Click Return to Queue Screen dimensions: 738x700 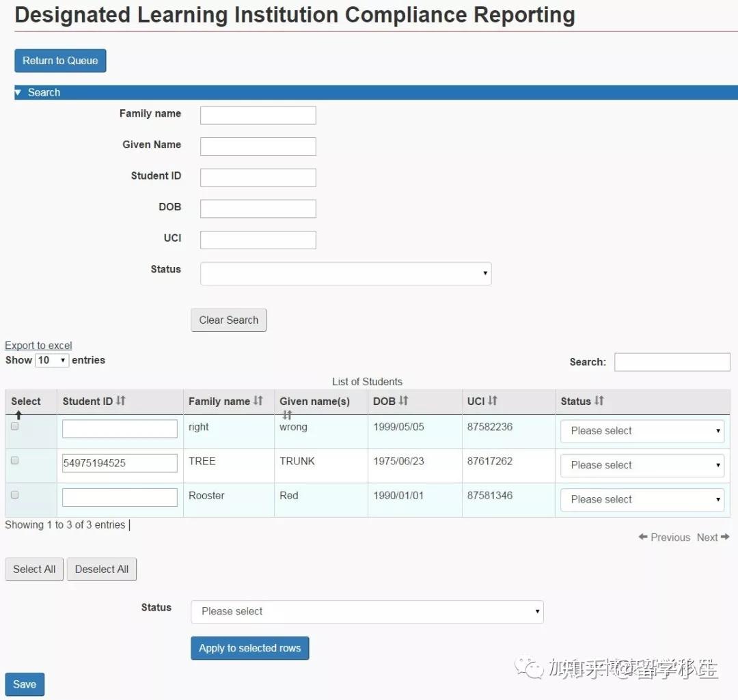point(60,60)
